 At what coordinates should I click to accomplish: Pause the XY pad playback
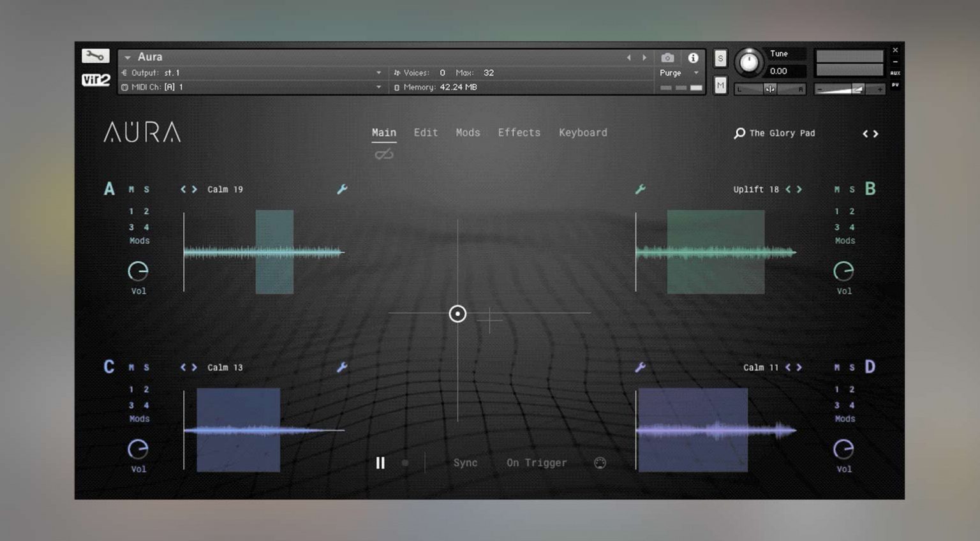point(380,463)
